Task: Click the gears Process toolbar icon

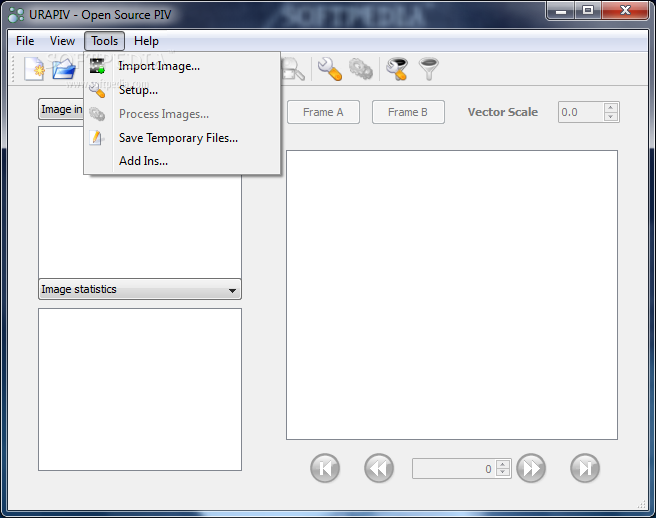Action: click(361, 69)
